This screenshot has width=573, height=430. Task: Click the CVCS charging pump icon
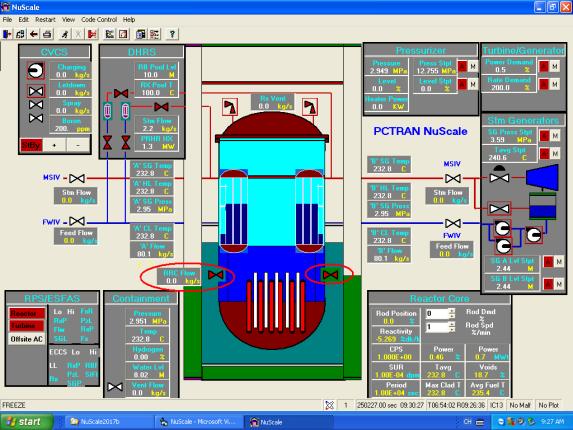(36, 71)
